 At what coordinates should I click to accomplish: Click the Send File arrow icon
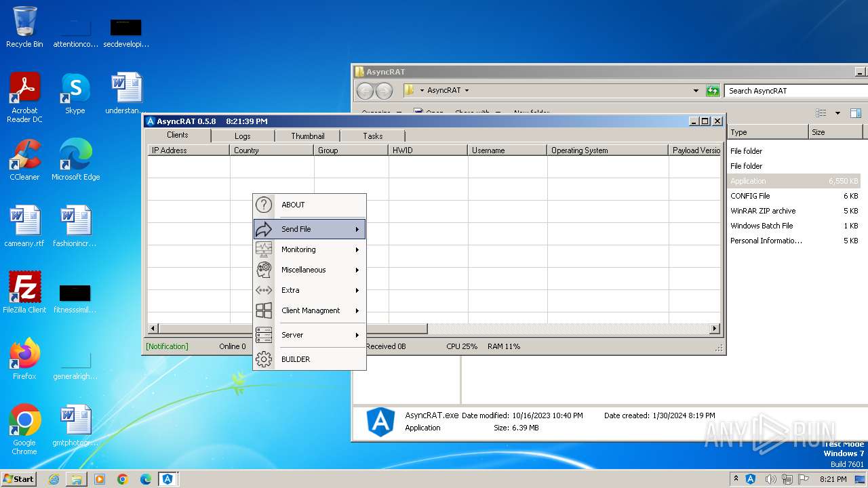(264, 229)
